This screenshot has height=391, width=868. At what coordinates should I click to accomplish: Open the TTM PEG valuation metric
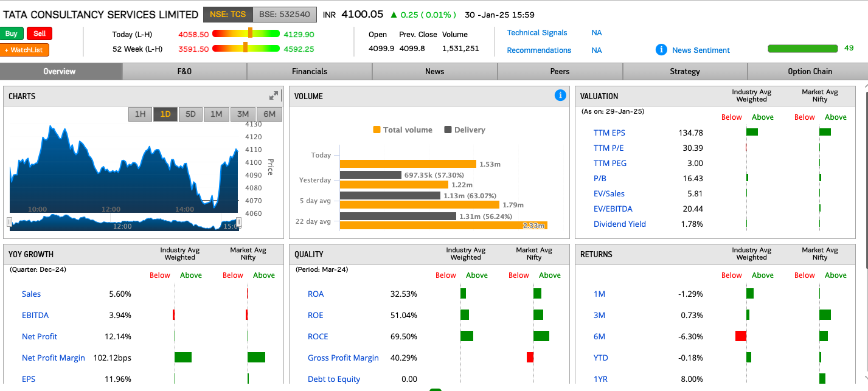tap(610, 163)
